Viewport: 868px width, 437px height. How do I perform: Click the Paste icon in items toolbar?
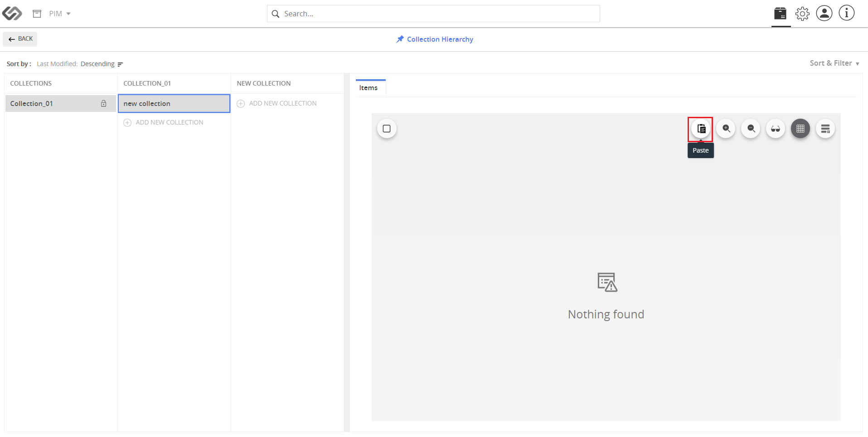coord(701,129)
